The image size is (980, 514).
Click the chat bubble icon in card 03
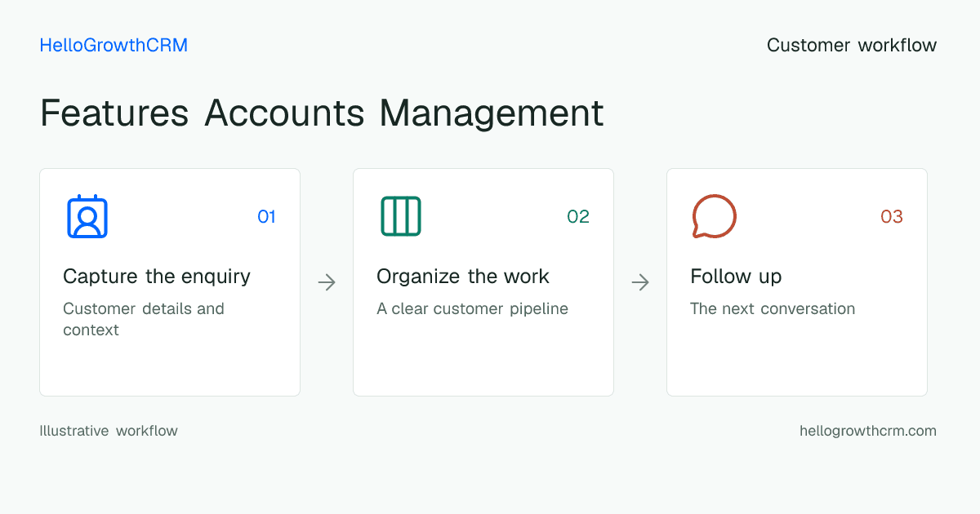715,216
